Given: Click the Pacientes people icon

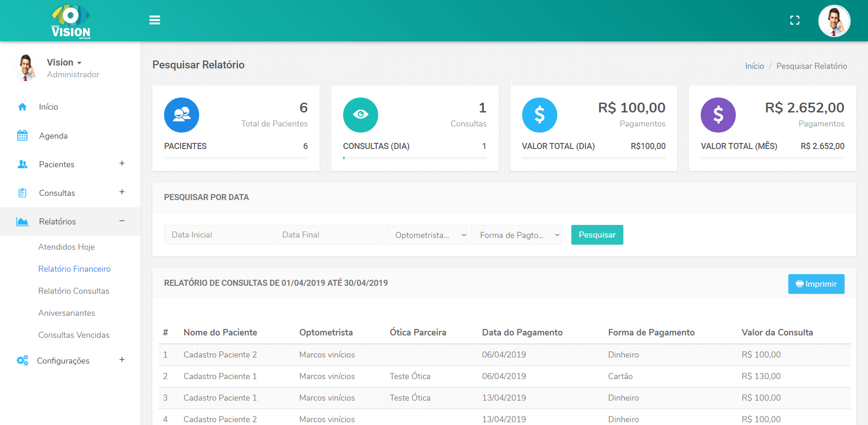Looking at the screenshot, I should pos(22,164).
